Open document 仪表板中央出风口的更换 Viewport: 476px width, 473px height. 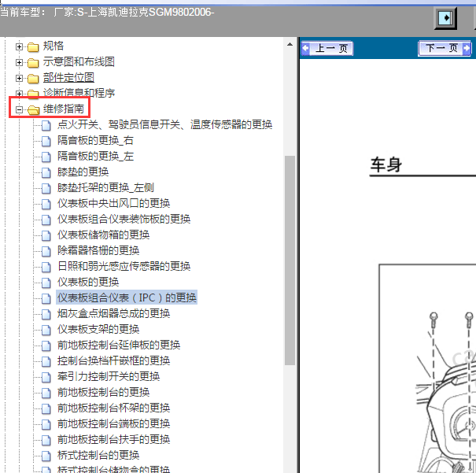click(113, 203)
